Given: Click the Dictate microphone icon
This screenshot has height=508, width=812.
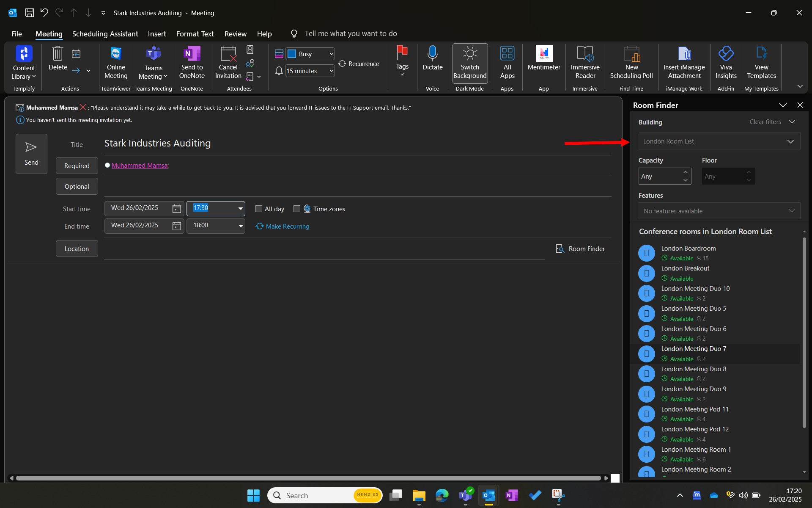Looking at the screenshot, I should 432,54.
